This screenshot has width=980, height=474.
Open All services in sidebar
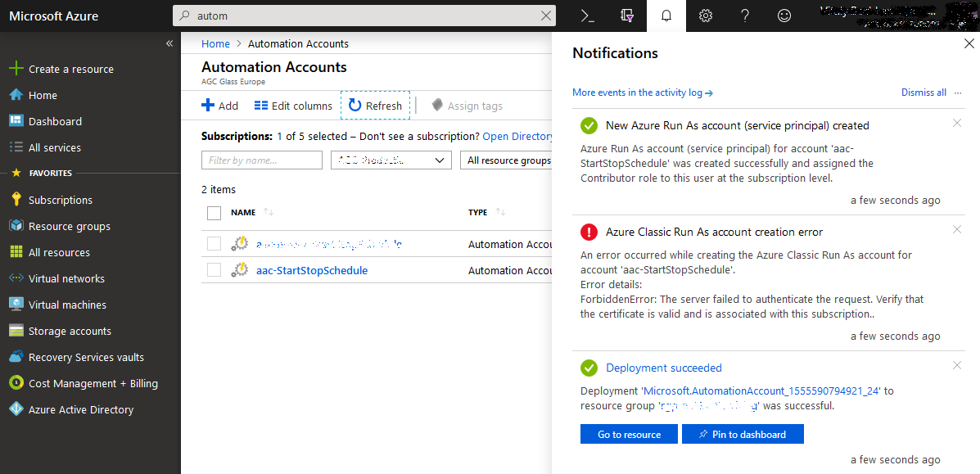pyautogui.click(x=45, y=147)
